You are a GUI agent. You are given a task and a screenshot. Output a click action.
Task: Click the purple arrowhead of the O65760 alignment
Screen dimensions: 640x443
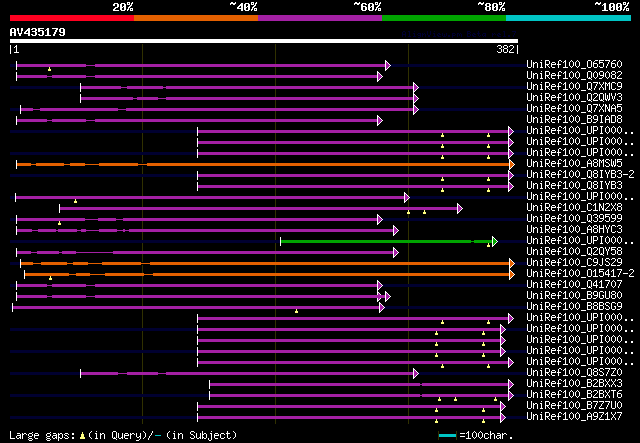click(x=388, y=65)
